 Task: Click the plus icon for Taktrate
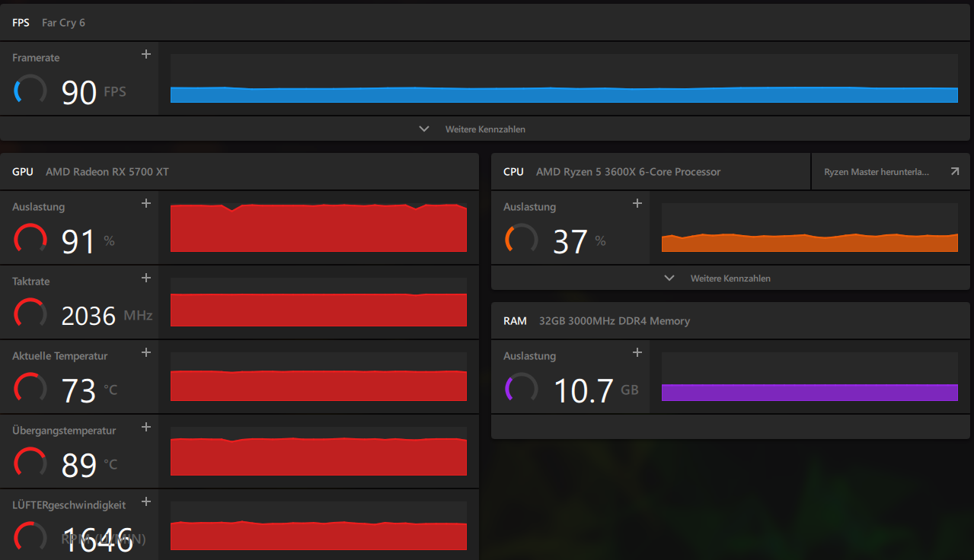[147, 278]
